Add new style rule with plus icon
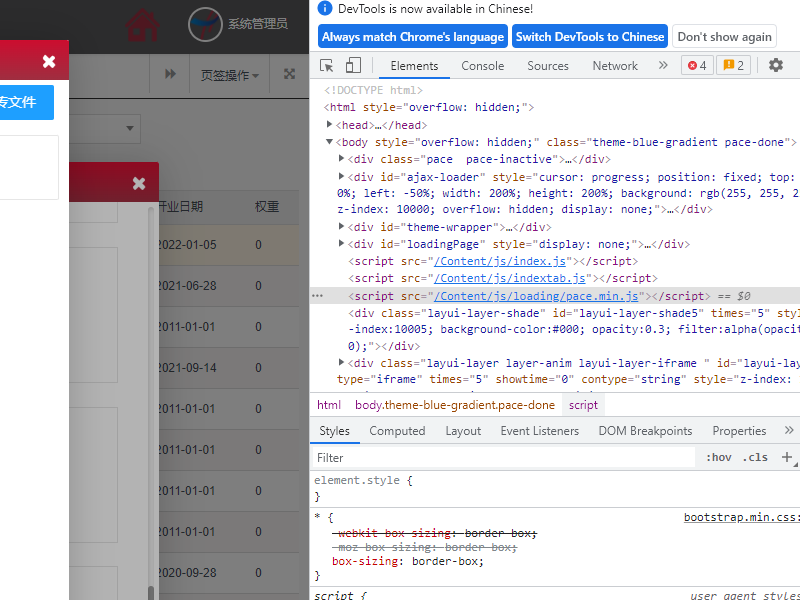The image size is (800, 600). (x=787, y=457)
